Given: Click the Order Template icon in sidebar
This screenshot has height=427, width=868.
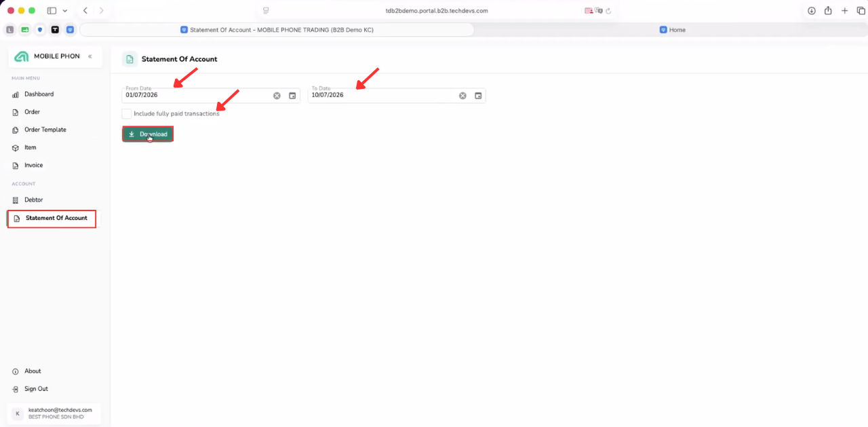Looking at the screenshot, I should [16, 130].
